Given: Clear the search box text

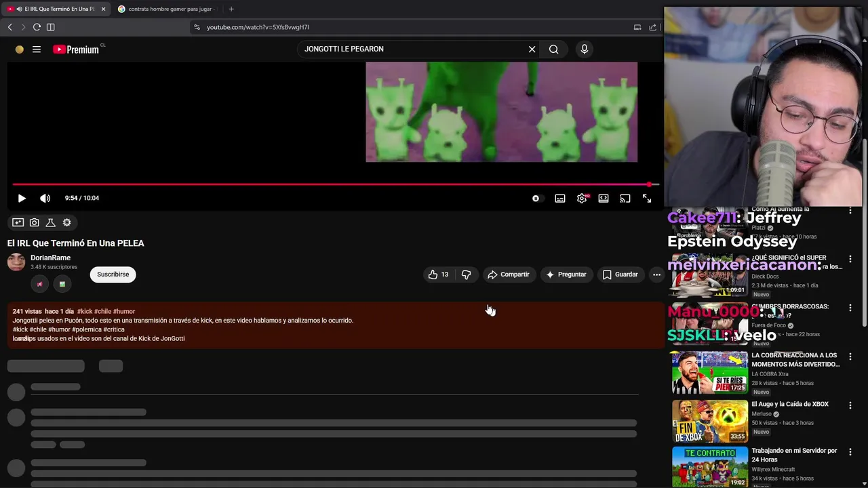Looking at the screenshot, I should pyautogui.click(x=532, y=49).
